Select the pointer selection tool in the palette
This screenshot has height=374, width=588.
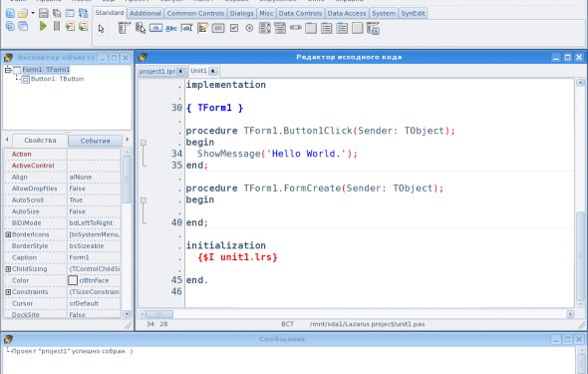pos(102,29)
